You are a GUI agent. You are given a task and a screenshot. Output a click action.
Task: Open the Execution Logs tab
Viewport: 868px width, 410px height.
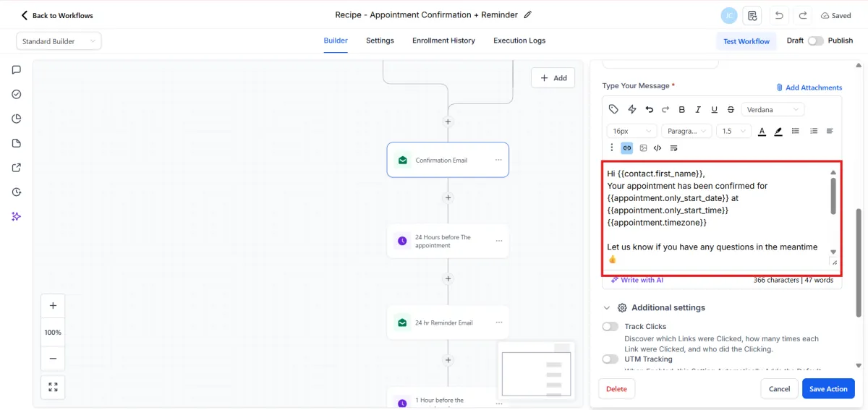tap(519, 40)
